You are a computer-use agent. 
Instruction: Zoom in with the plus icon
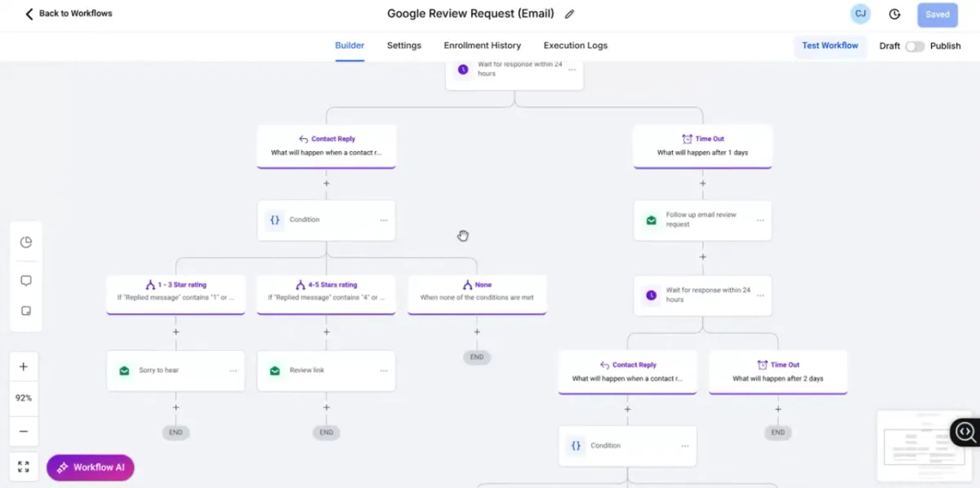tap(24, 367)
